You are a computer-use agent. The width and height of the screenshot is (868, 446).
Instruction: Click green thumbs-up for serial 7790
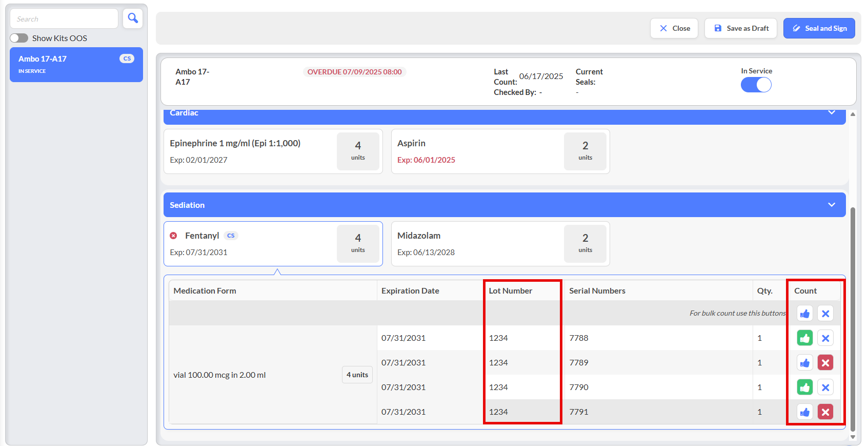click(805, 387)
